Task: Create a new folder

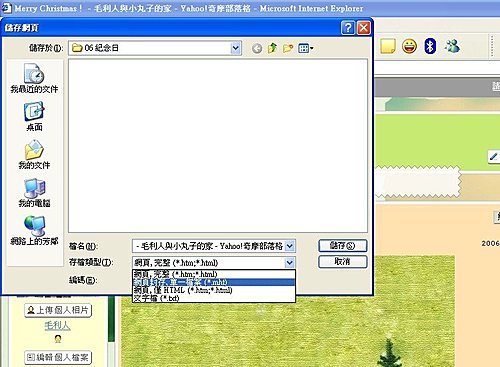Action: pos(288,49)
